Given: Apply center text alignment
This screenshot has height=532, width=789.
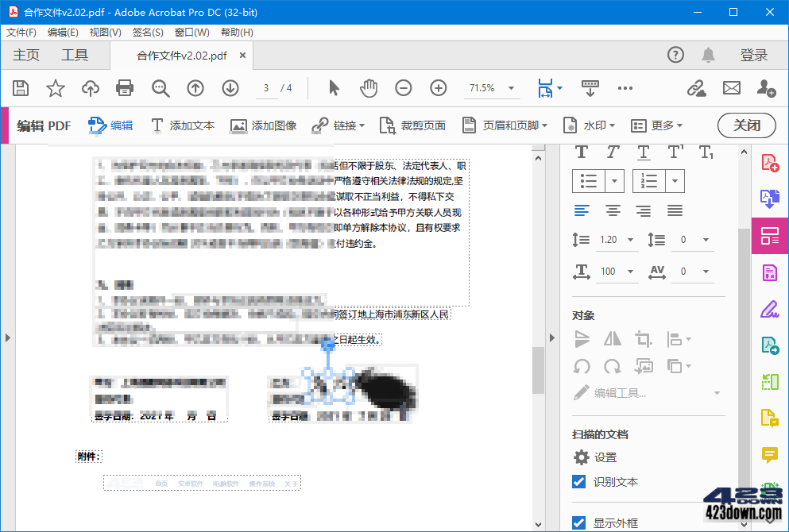Looking at the screenshot, I should [x=612, y=209].
